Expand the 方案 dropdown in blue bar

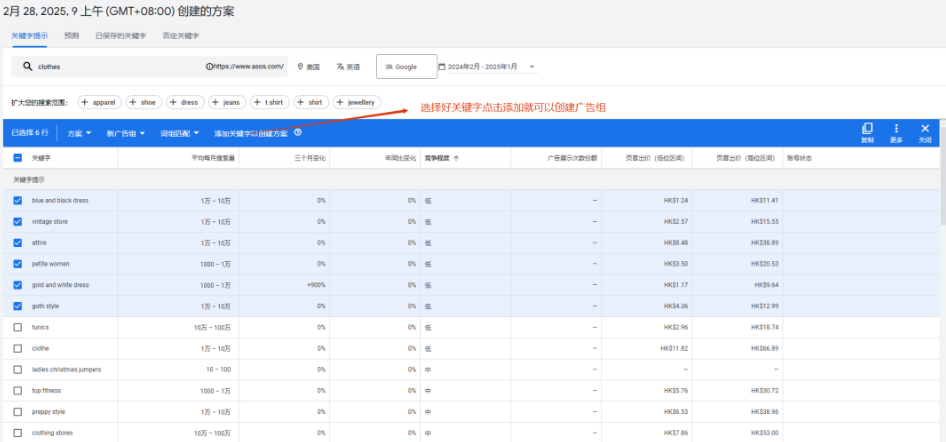(x=79, y=133)
